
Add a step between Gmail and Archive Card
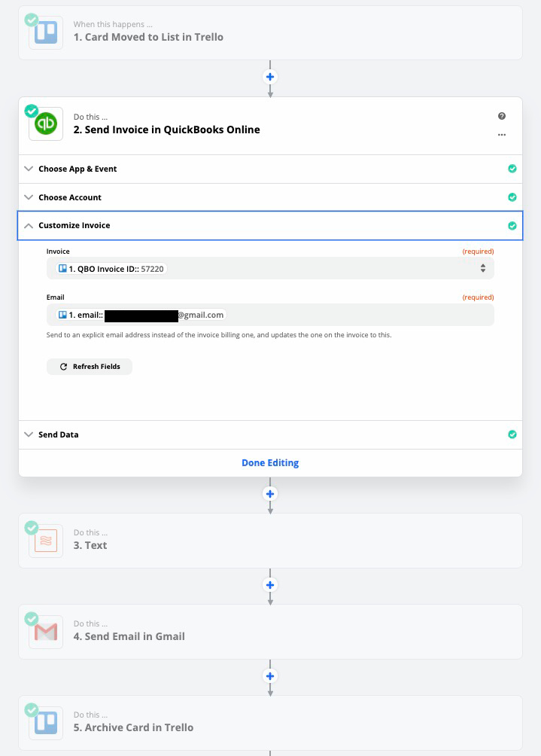click(x=270, y=676)
